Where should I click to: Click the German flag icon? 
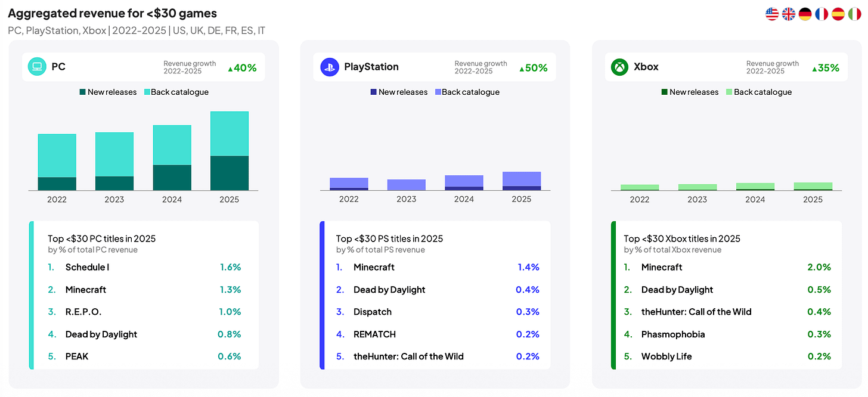click(x=805, y=14)
